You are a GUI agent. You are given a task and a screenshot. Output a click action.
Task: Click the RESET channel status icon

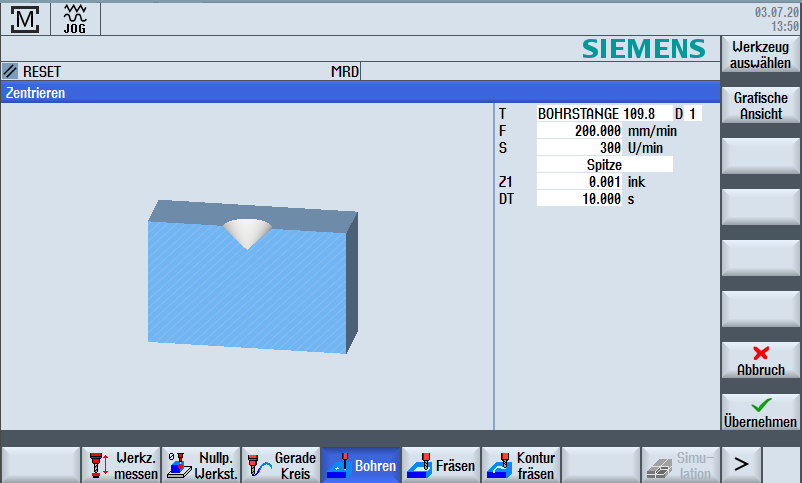coord(10,71)
